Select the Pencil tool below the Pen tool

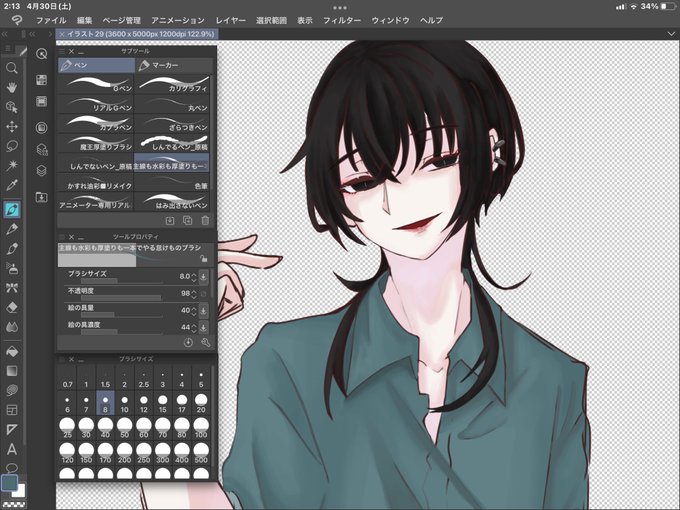[x=12, y=229]
